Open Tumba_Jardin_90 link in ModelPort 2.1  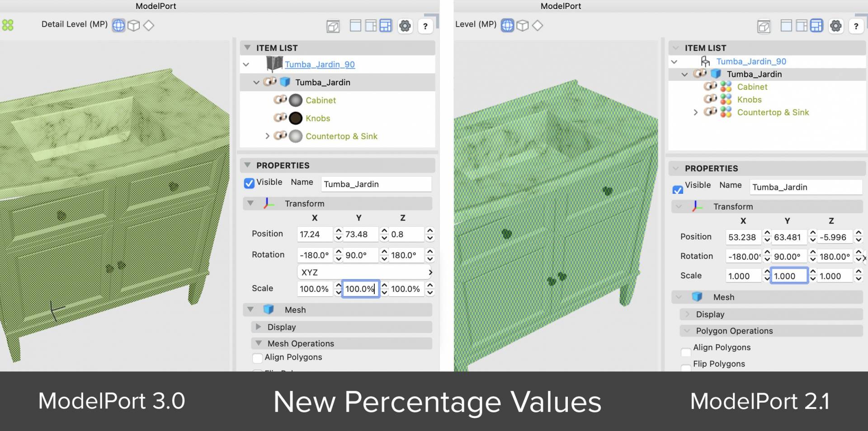[751, 61]
